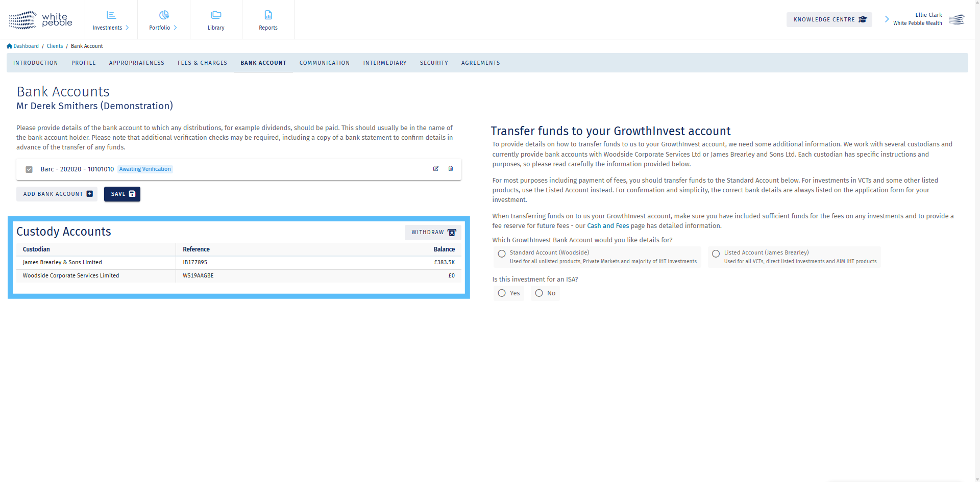Image resolution: width=980 pixels, height=482 pixels.
Task: Choose No for ISA investment
Action: [x=539, y=293]
